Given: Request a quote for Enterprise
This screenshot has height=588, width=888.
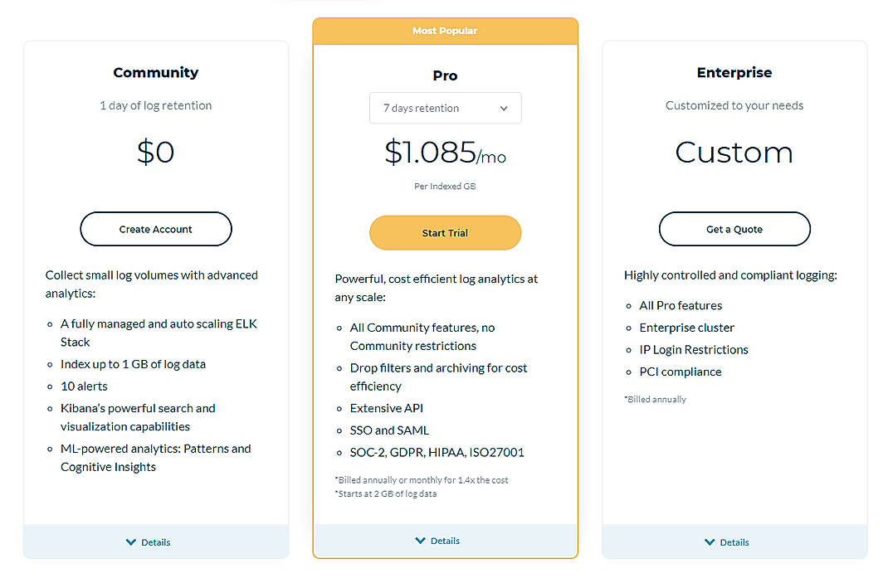Looking at the screenshot, I should click(x=734, y=229).
